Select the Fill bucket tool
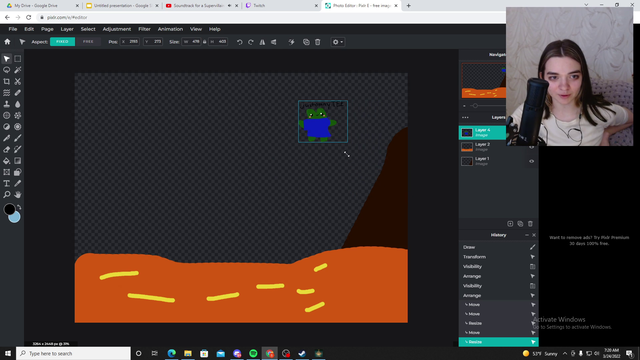This screenshot has width=640, height=360. point(7,161)
